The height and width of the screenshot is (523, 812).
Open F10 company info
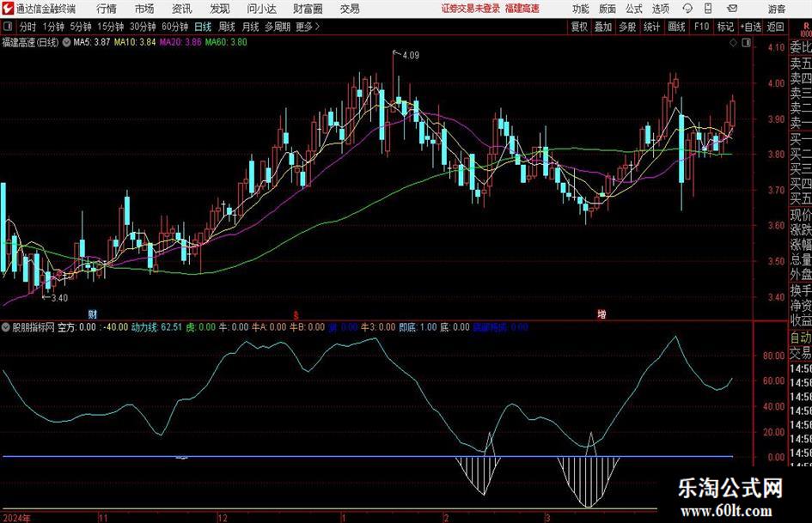701,27
